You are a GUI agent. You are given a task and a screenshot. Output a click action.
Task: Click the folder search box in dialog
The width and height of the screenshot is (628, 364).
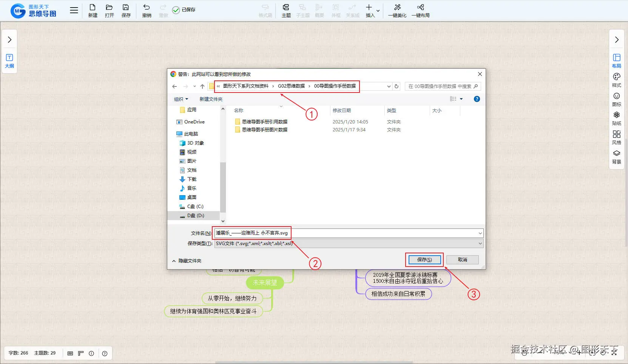[x=443, y=86]
